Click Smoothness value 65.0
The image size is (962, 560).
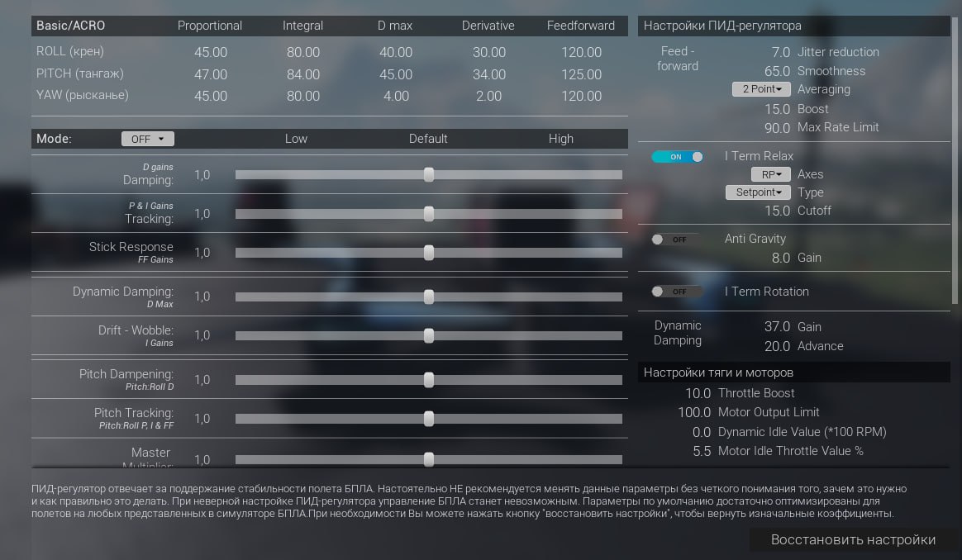pyautogui.click(x=777, y=71)
